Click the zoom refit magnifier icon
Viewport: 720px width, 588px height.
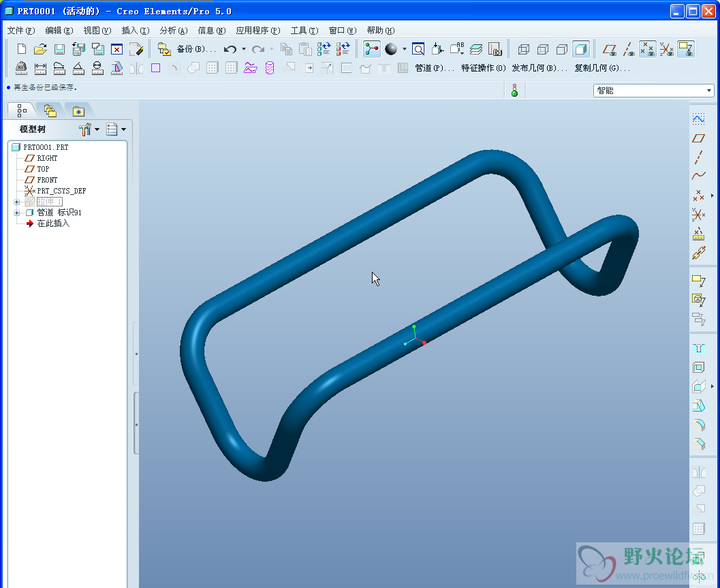click(418, 48)
